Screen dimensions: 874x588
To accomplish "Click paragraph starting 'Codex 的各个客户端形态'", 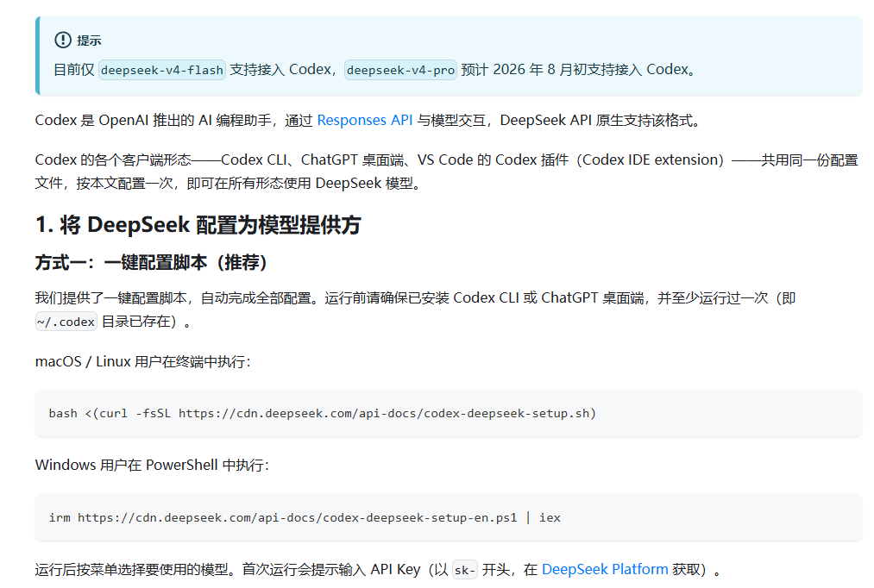I will click(446, 172).
